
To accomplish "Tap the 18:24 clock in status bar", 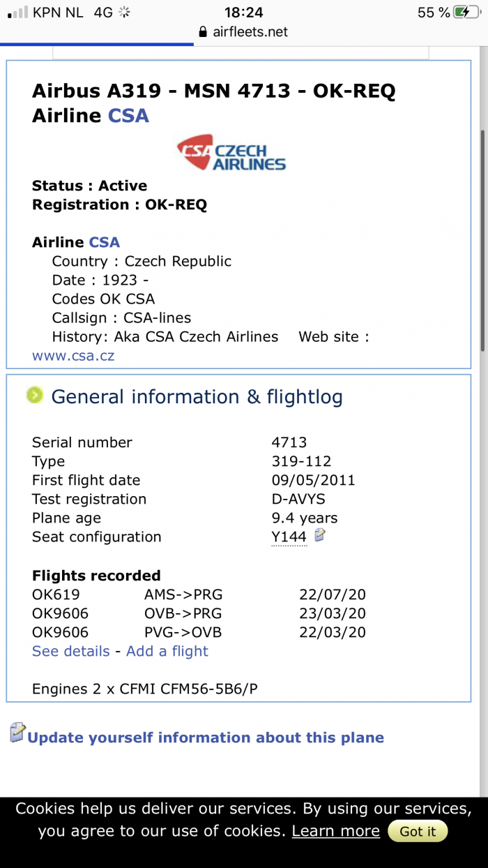I will (x=244, y=13).
